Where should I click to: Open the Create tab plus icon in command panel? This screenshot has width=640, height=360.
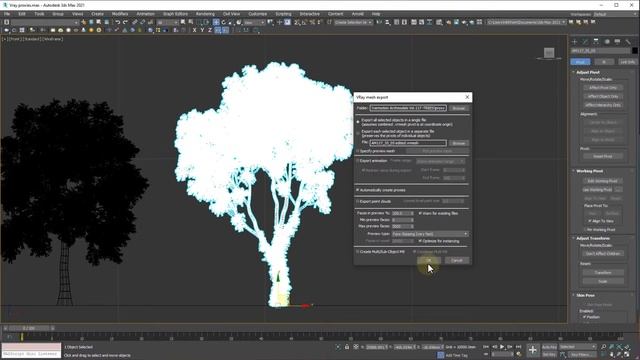[x=574, y=42]
